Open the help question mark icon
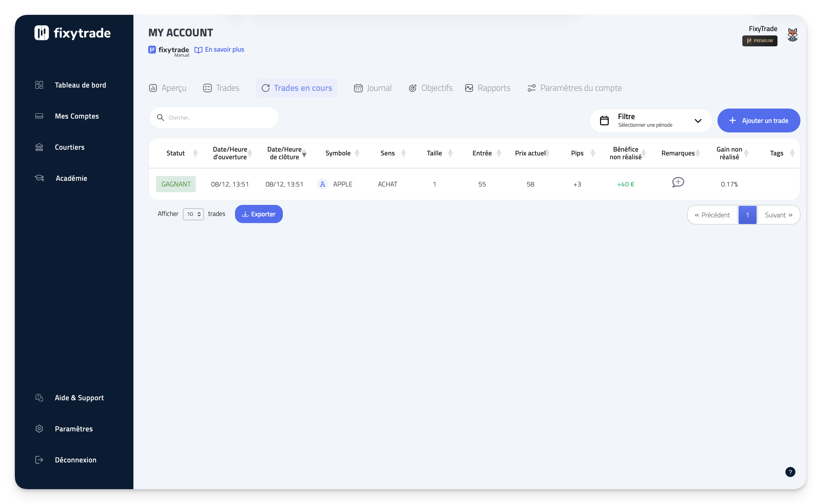This screenshot has width=821, height=504. click(x=790, y=472)
